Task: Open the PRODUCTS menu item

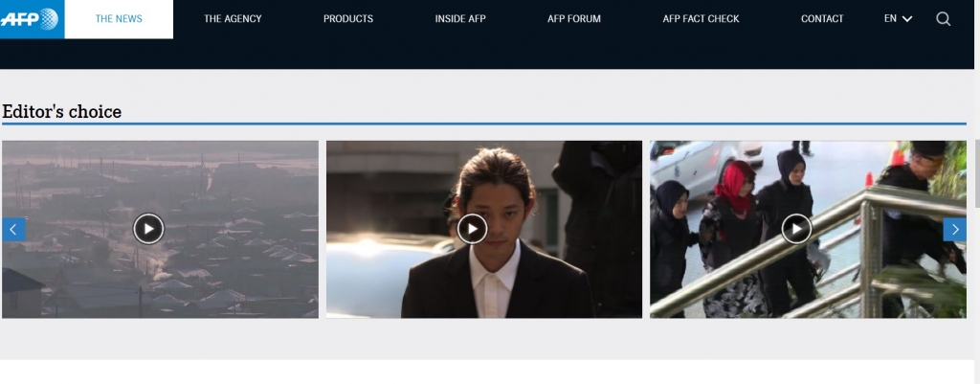Action: [348, 19]
